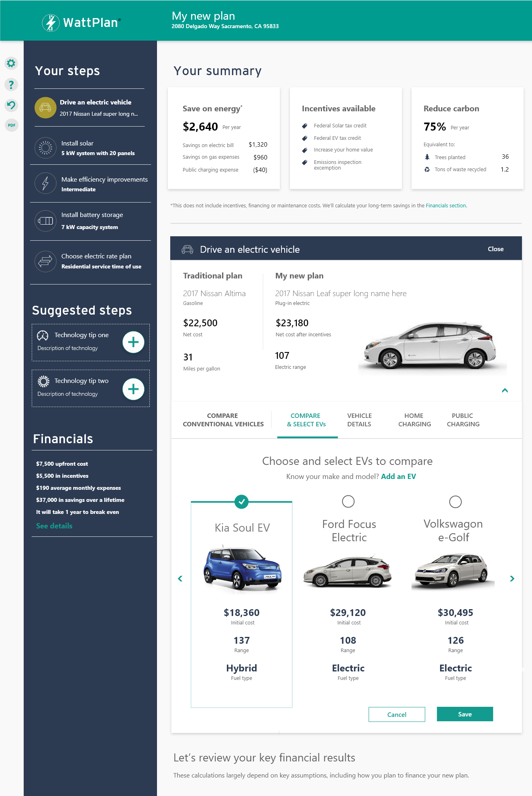Screen dimensions: 532x796
Task: Click the Ford Focus Electric car image
Action: [x=348, y=571]
